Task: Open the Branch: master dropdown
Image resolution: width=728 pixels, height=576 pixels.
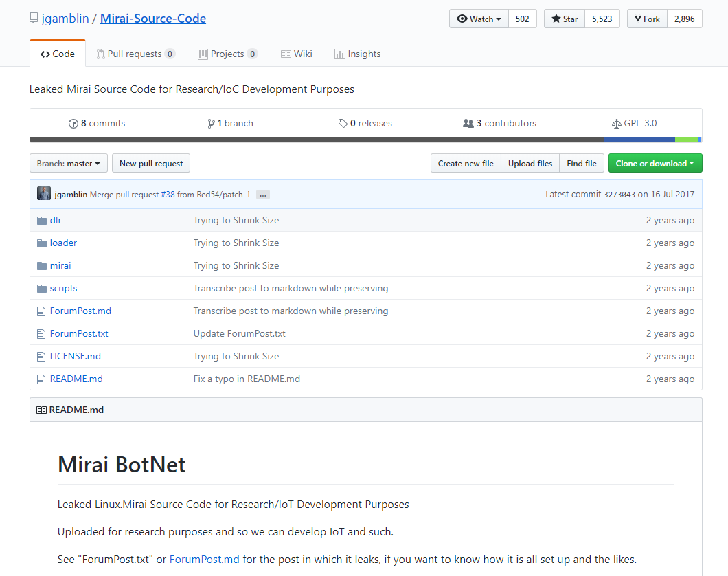Action: [69, 164]
